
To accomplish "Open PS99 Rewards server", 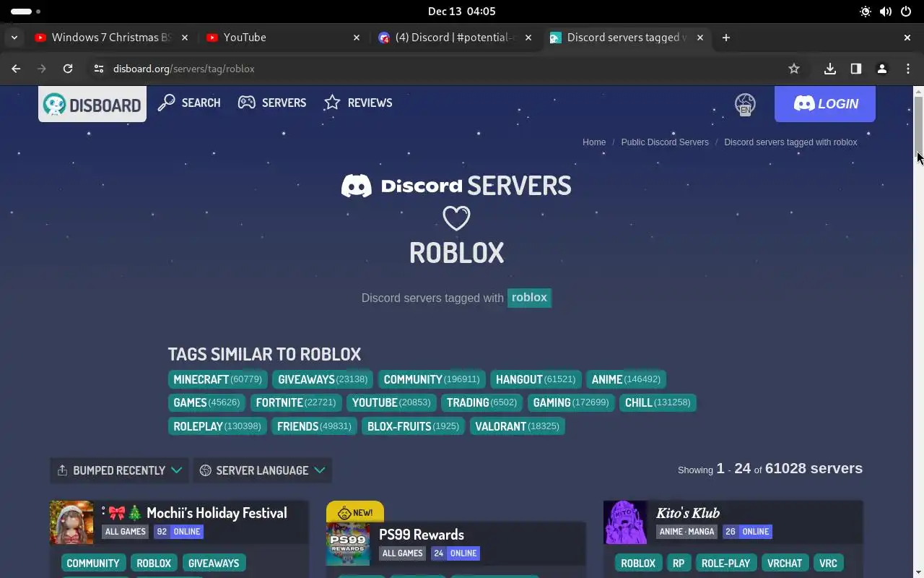I will click(422, 535).
